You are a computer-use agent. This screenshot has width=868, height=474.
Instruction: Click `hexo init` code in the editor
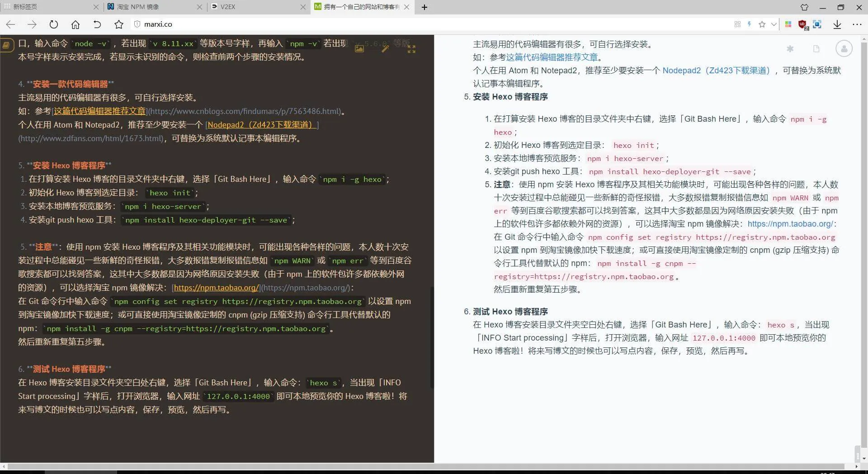[170, 193]
